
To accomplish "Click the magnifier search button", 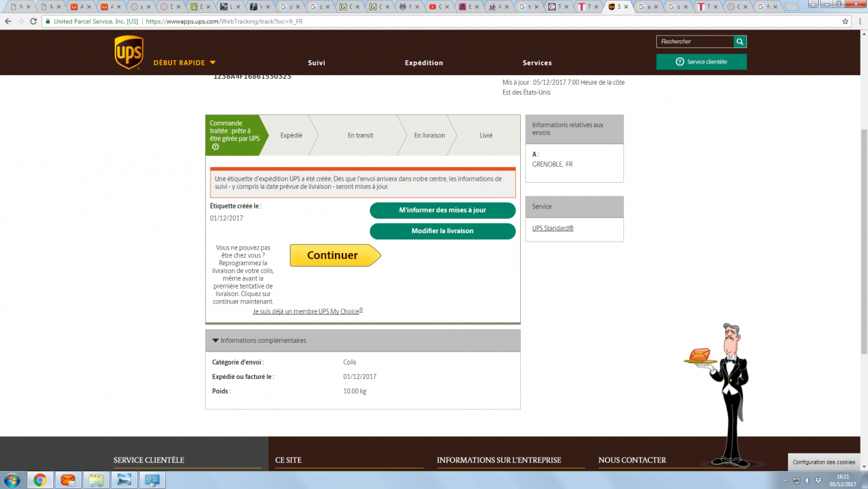I will 740,42.
